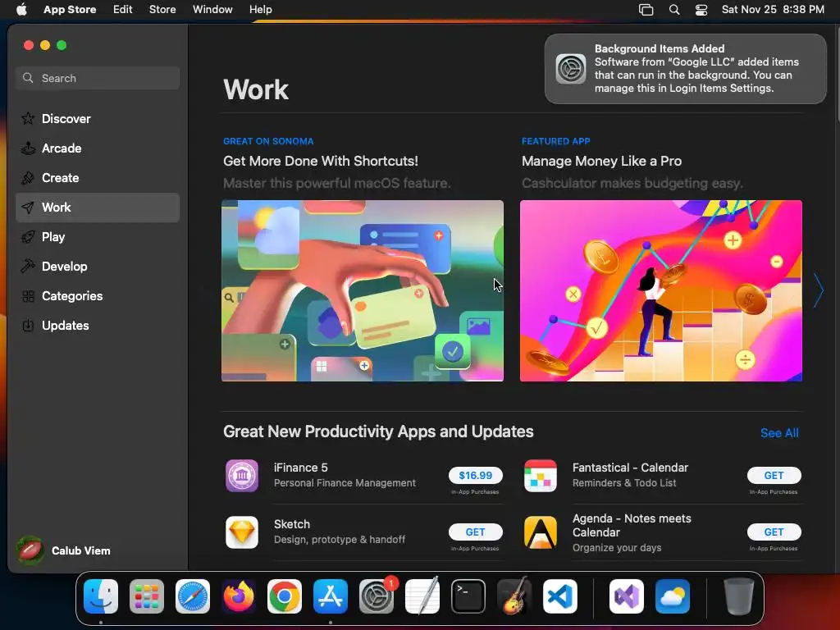Screen dimensions: 840x630
Task: Open the Play rocket icon in sidebar
Action: pos(28,237)
